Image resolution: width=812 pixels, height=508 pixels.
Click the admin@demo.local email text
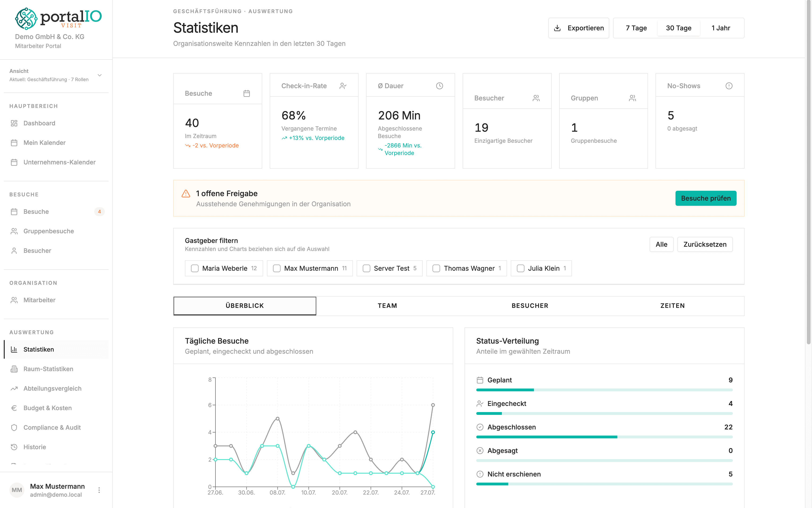[56, 495]
